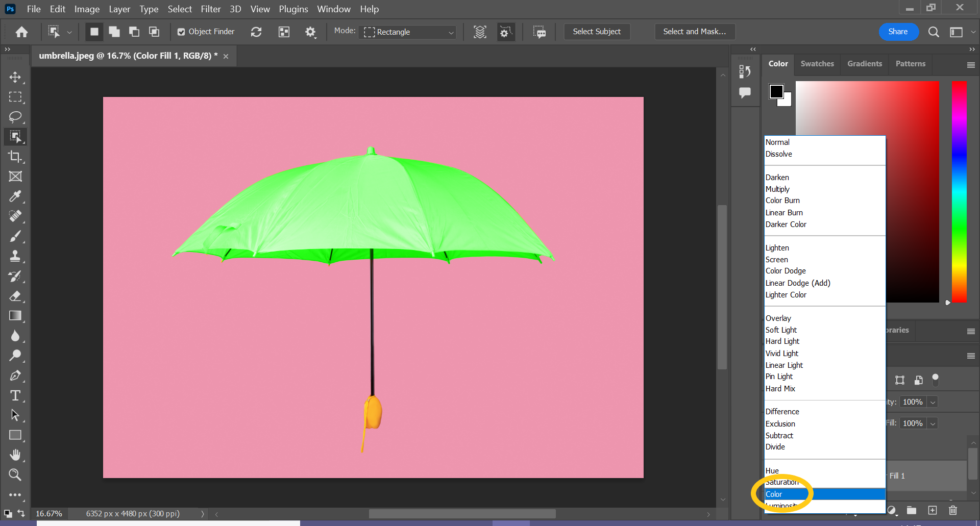The image size is (980, 526).
Task: Click the Home icon
Action: (21, 32)
